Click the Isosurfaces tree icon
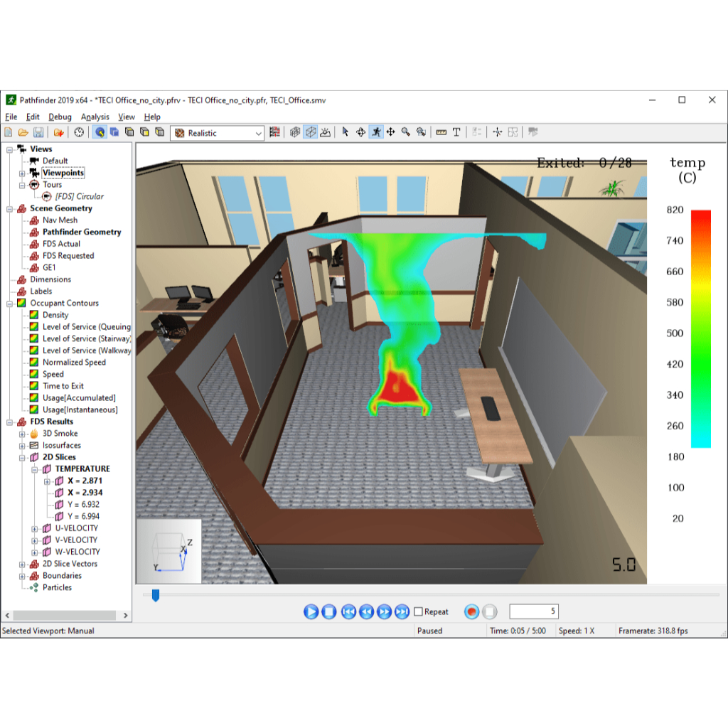Image resolution: width=728 pixels, height=728 pixels. (x=34, y=445)
